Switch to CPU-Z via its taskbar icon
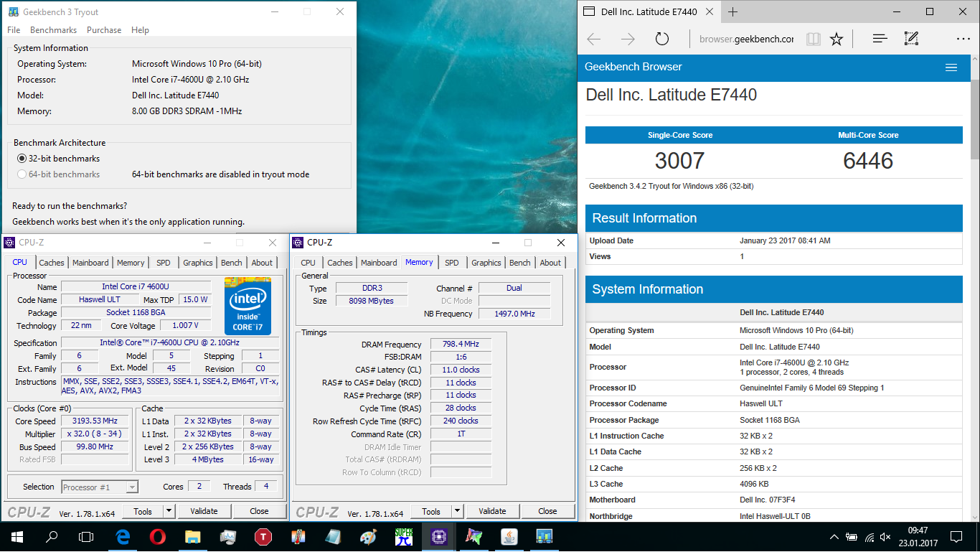Viewport: 980px width, 552px height. [439, 536]
